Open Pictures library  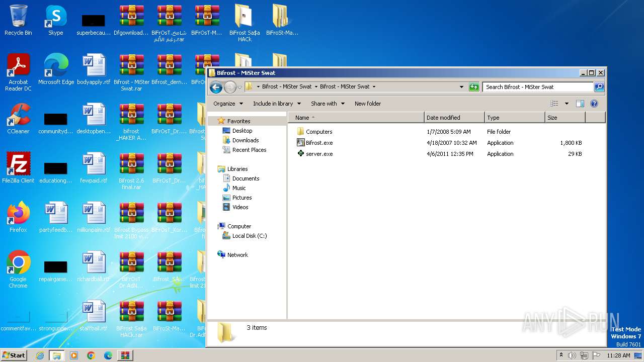click(x=242, y=198)
